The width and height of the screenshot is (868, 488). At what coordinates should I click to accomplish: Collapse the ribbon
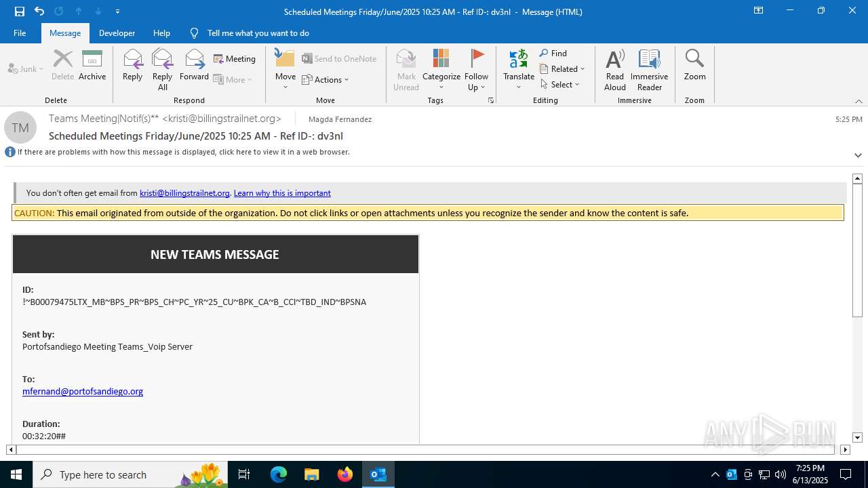pos(859,101)
